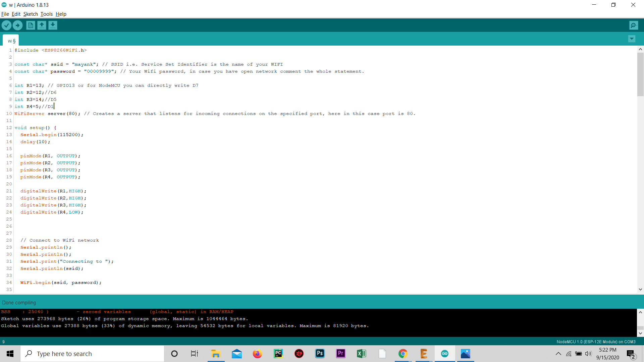
Task: Click 'digitalWrite(R4,LOW);' line
Action: [x=52, y=212]
